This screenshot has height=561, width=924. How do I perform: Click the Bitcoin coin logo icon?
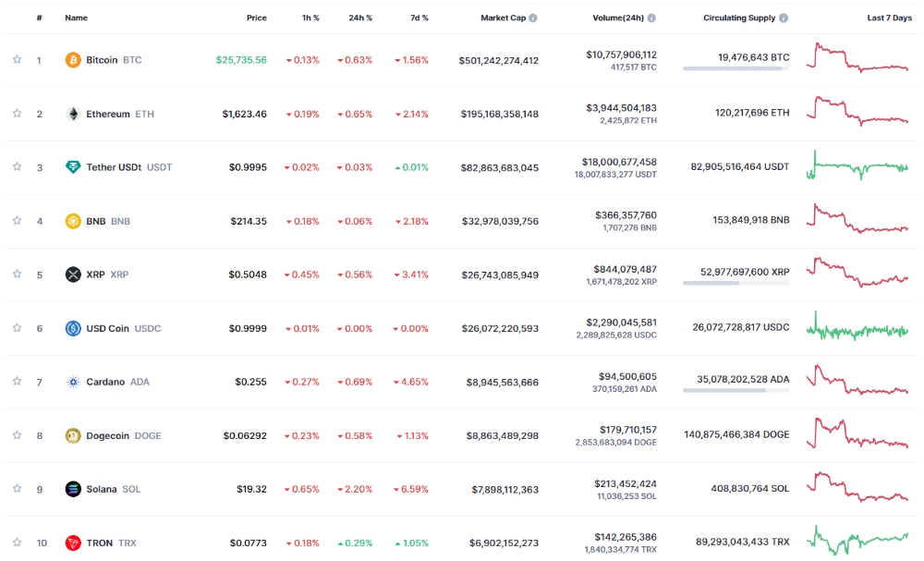click(x=73, y=60)
